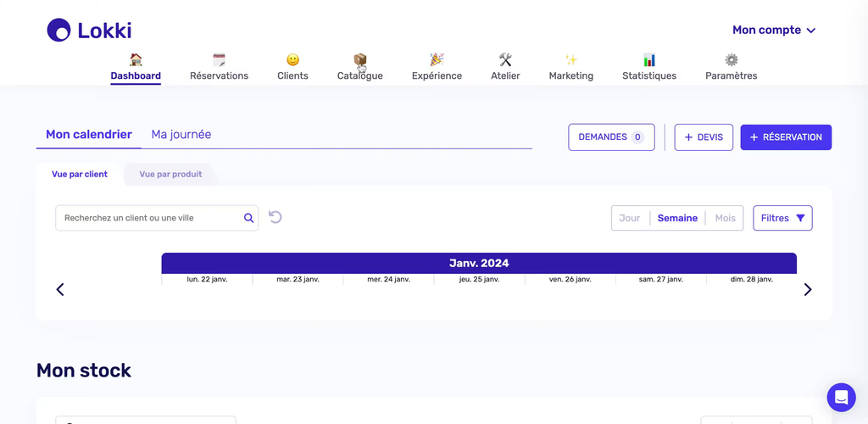Viewport: 868px width, 424px height.
Task: Open Atelier via tools icon
Action: [x=505, y=60]
